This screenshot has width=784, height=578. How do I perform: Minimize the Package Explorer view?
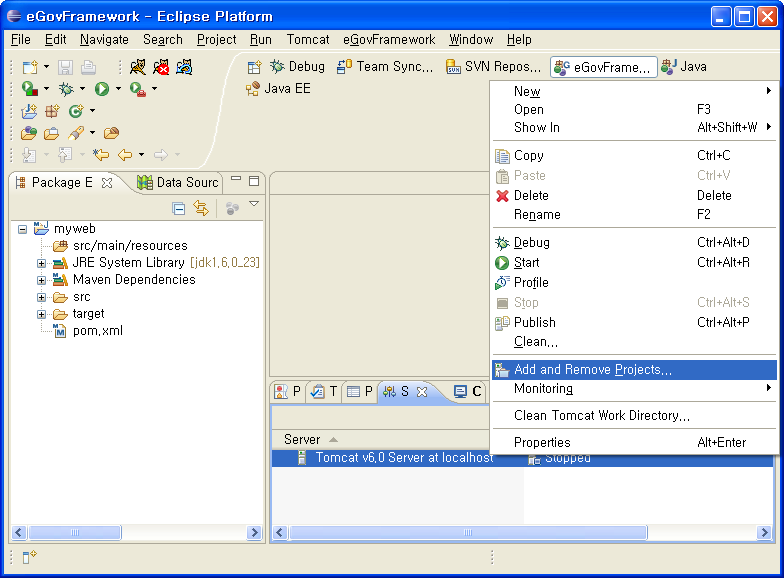point(236,178)
